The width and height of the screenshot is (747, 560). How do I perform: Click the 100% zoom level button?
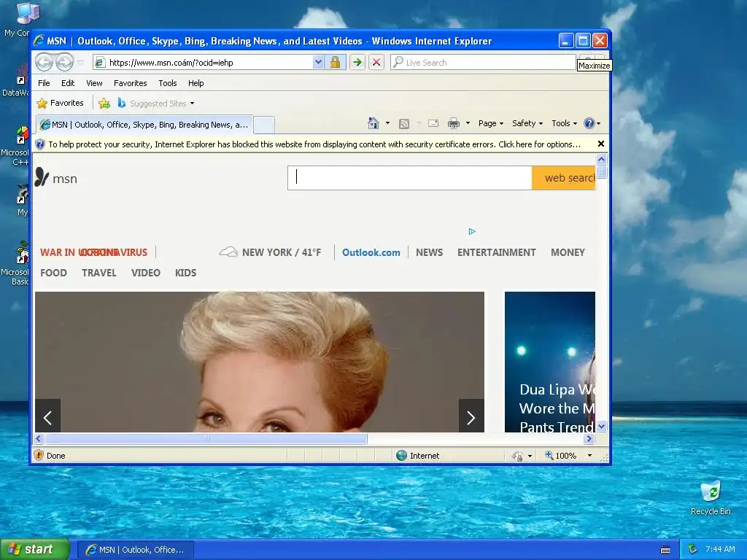tap(561, 456)
